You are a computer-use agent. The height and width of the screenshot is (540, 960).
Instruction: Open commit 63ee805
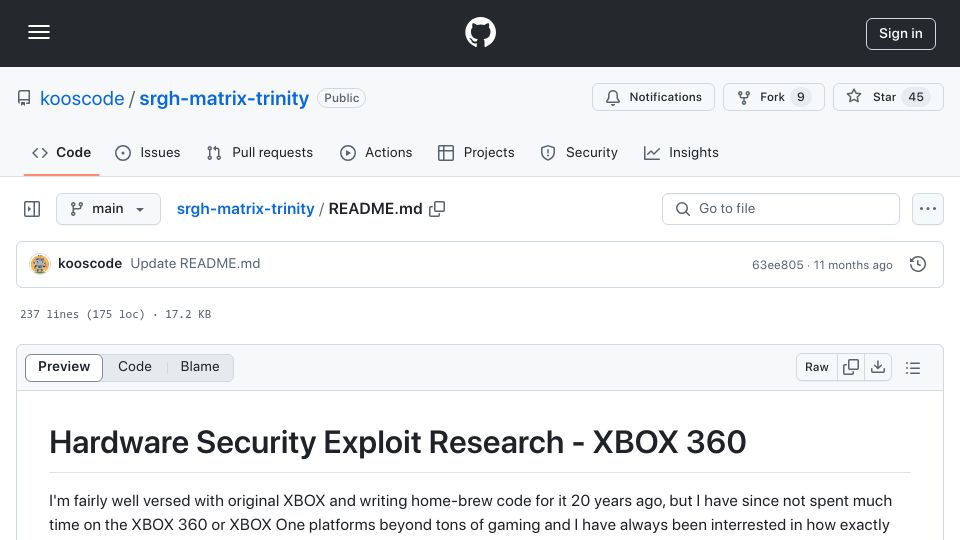[778, 264]
